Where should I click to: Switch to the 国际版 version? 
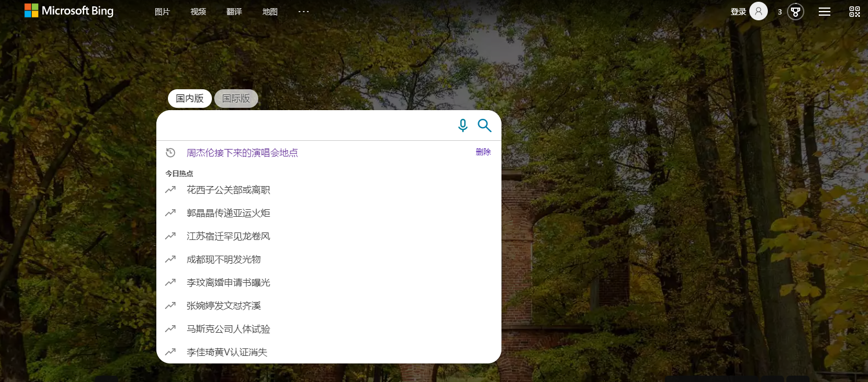point(236,98)
